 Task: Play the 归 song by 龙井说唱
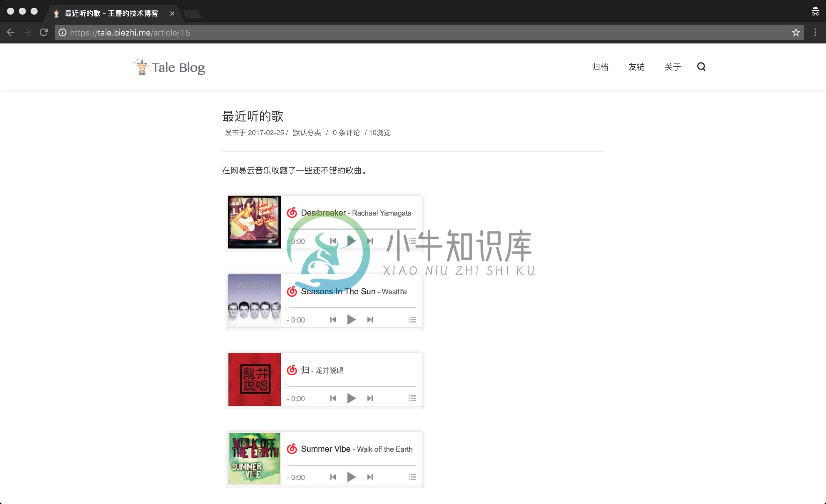pyautogui.click(x=351, y=398)
